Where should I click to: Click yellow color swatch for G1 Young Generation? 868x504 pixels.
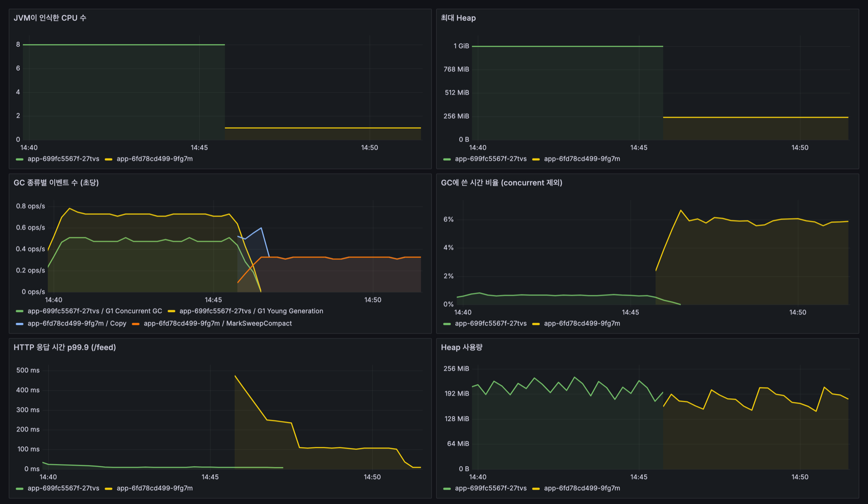click(171, 311)
